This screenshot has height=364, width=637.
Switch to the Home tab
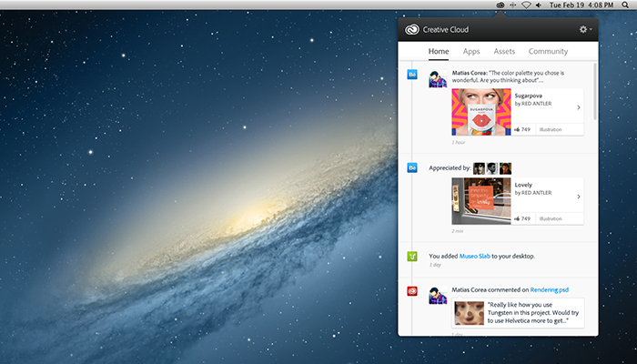click(439, 52)
